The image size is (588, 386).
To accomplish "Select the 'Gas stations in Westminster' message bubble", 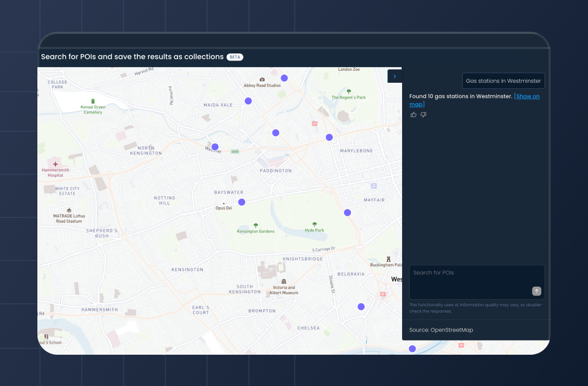I will click(503, 81).
